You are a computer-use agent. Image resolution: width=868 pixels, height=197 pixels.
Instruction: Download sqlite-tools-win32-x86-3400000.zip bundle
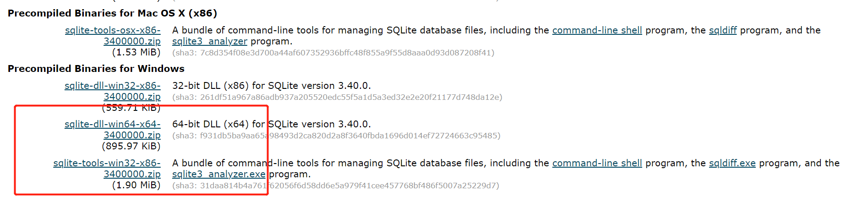tap(107, 164)
